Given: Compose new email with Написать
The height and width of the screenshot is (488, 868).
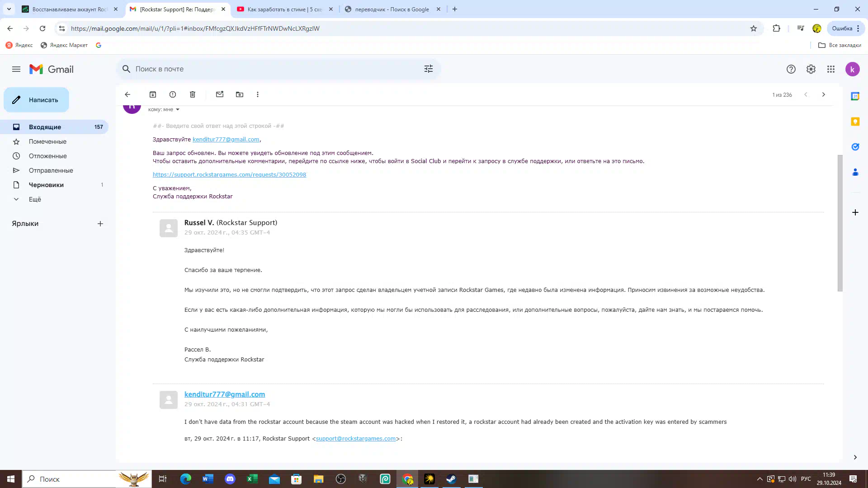Looking at the screenshot, I should pyautogui.click(x=36, y=100).
